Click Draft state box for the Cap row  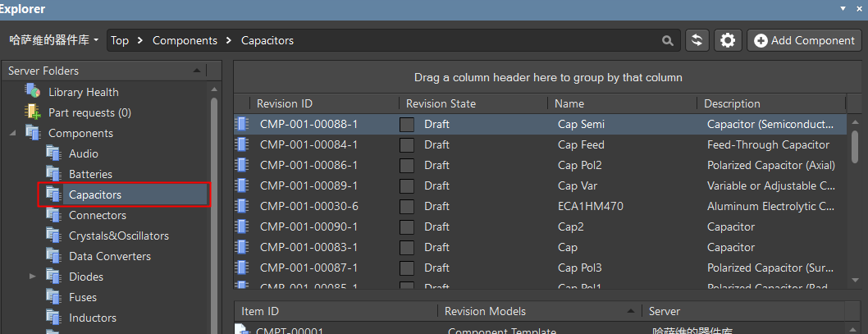point(407,248)
